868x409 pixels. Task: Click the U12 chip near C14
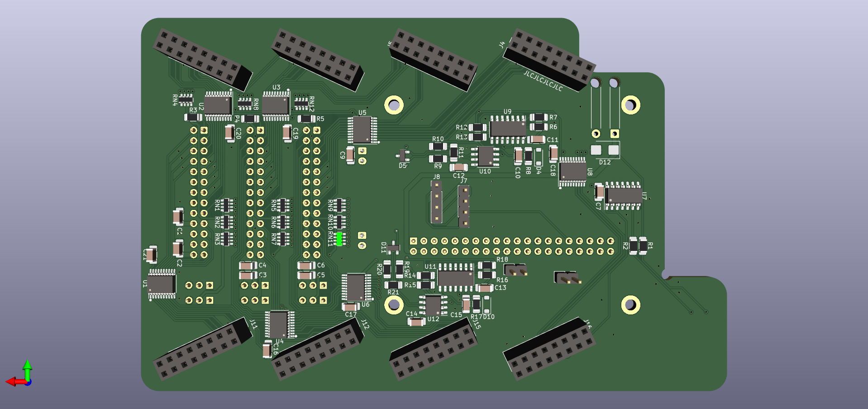(433, 305)
